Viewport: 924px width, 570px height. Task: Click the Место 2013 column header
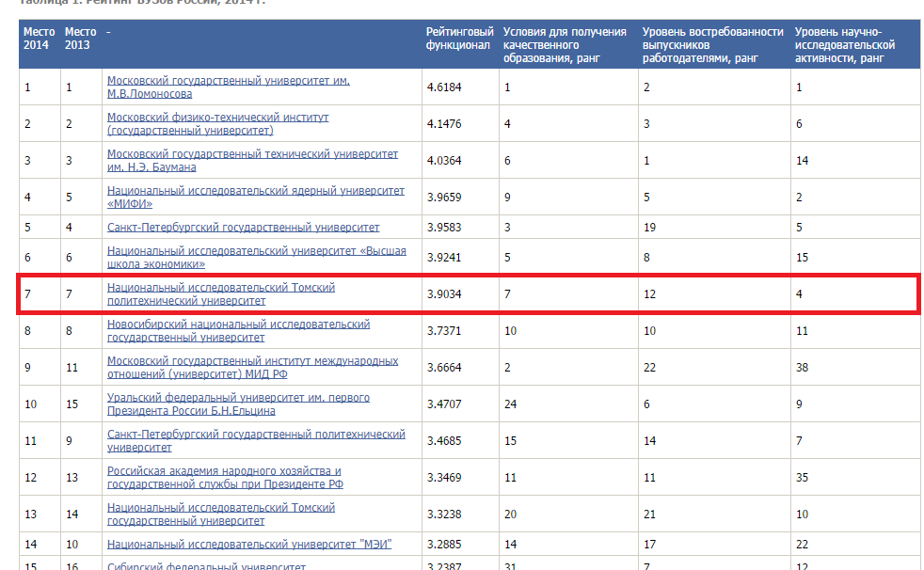tap(80, 39)
